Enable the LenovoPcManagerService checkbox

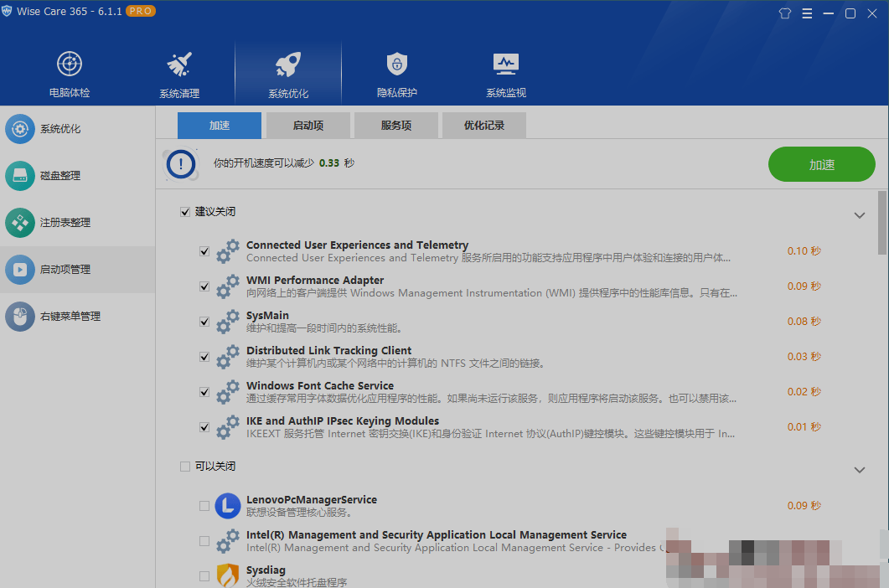[x=204, y=506]
